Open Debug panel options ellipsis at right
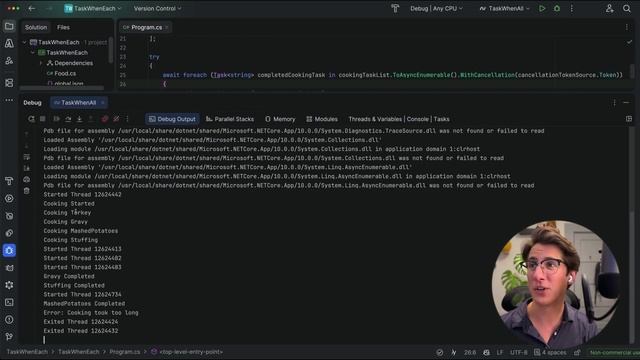 pos(614,102)
